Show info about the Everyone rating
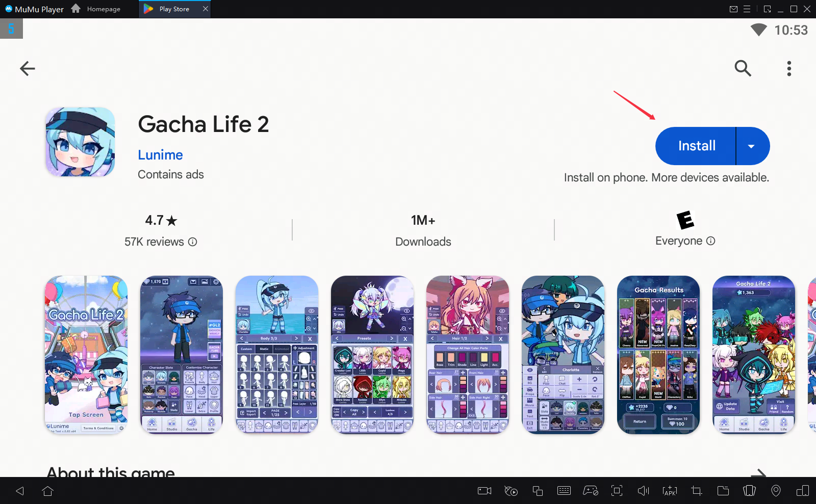 pyautogui.click(x=710, y=241)
